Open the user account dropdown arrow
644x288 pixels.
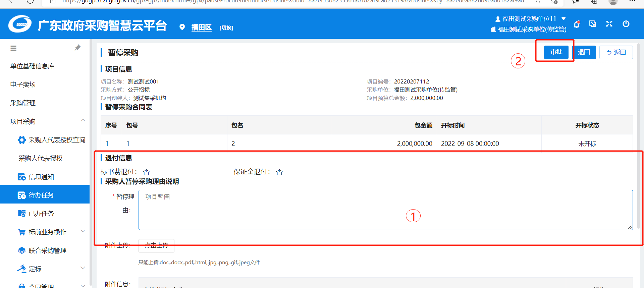tap(563, 19)
